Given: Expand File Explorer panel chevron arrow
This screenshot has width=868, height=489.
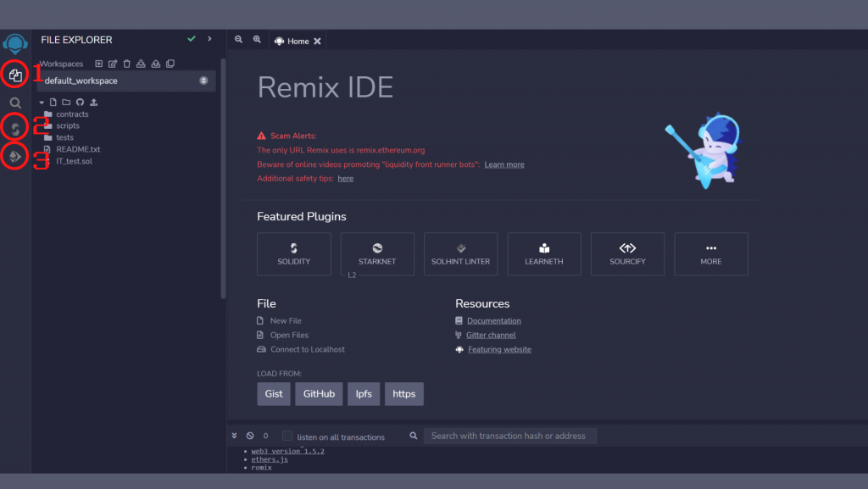Looking at the screenshot, I should coord(209,39).
